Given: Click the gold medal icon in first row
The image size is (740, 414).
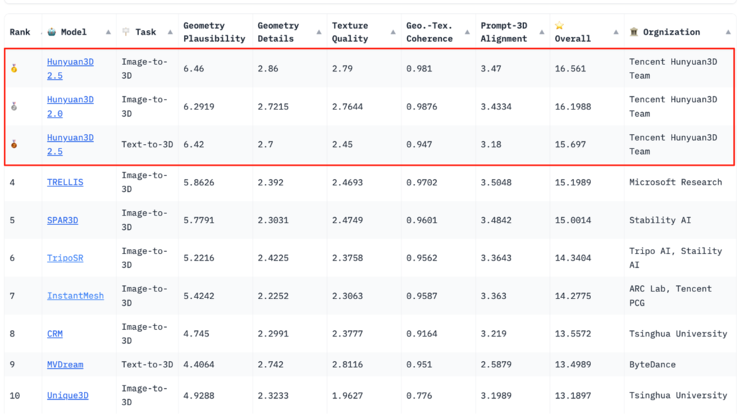Looking at the screenshot, I should click(x=14, y=69).
